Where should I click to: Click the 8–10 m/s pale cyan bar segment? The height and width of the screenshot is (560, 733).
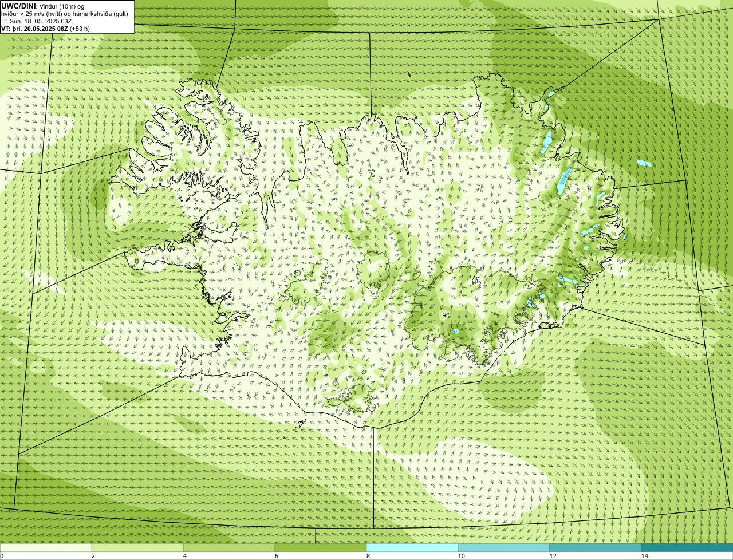point(412,547)
